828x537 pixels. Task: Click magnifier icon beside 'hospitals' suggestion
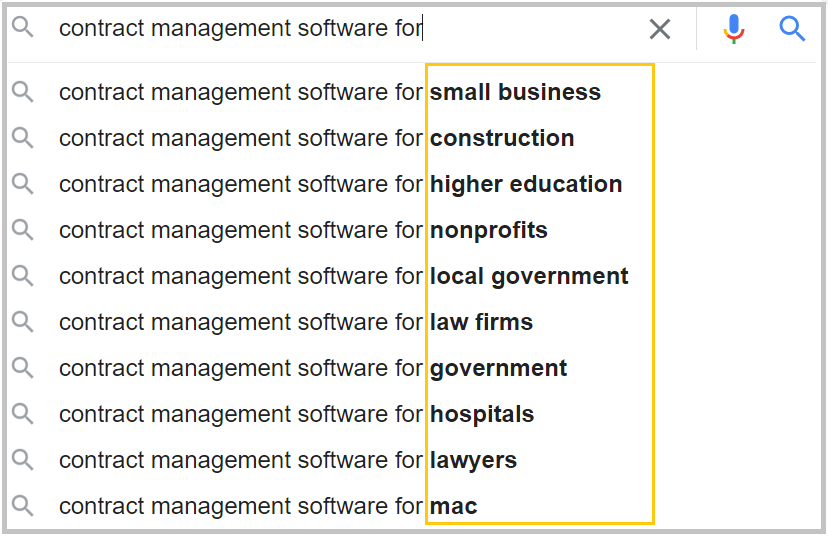coord(23,414)
